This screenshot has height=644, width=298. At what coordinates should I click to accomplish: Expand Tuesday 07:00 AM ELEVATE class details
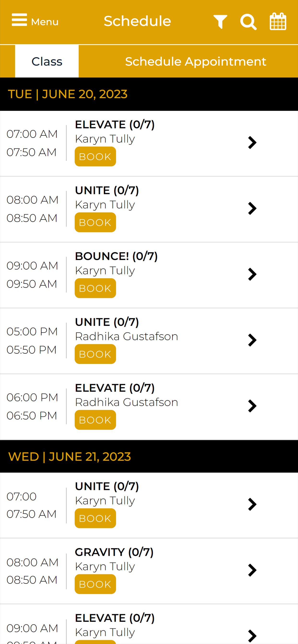pyautogui.click(x=252, y=143)
